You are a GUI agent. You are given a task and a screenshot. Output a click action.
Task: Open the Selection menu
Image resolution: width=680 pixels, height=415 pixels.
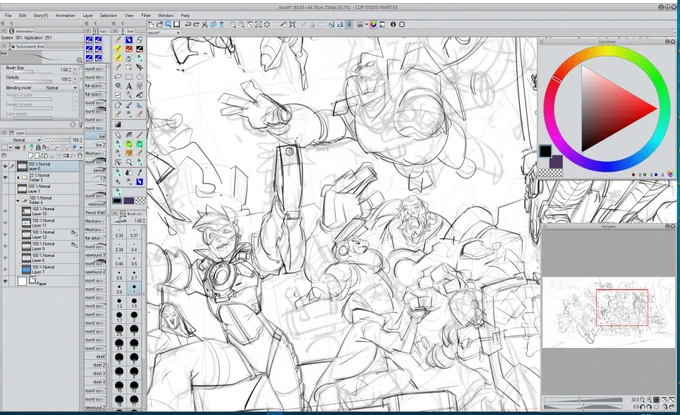(108, 15)
